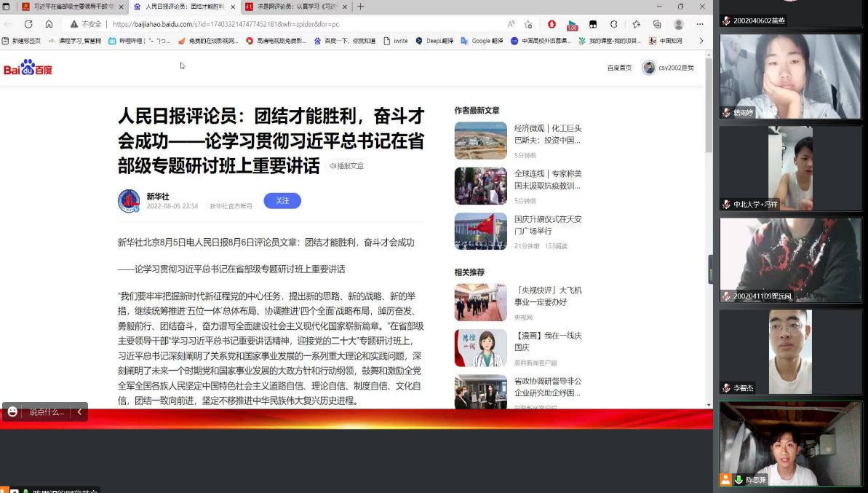Open the Extensions puzzle icon
Viewport: 868px width, 493px height.
[x=613, y=24]
